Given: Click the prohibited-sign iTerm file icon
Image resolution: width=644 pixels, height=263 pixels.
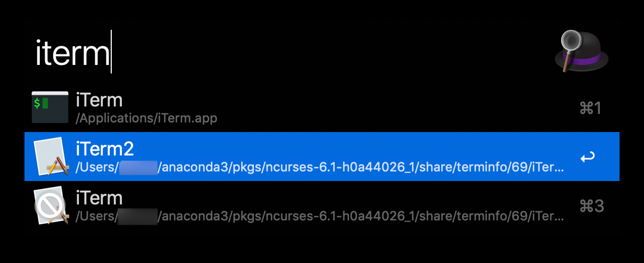Looking at the screenshot, I should [50, 206].
